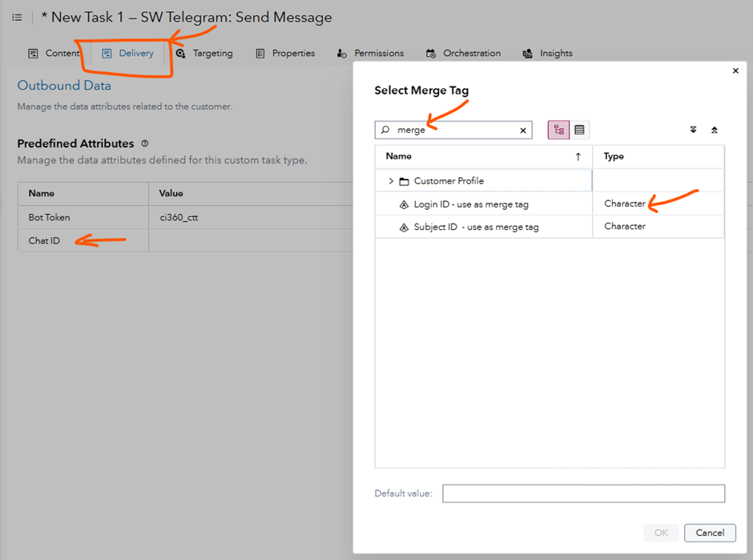Open the Properties tab

point(284,53)
